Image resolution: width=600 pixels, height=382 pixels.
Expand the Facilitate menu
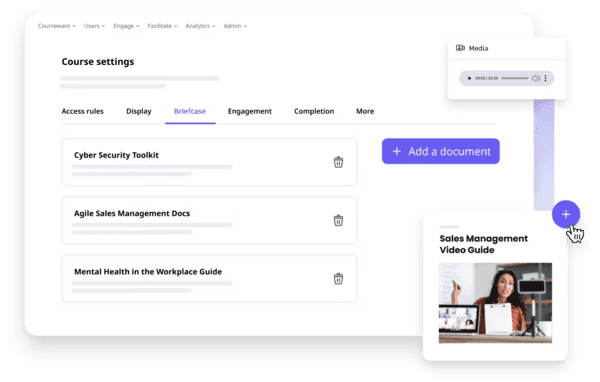pos(162,26)
